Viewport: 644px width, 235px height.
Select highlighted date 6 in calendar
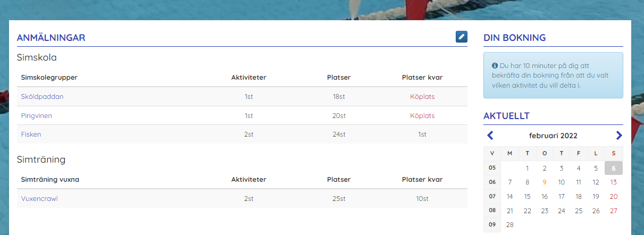614,168
